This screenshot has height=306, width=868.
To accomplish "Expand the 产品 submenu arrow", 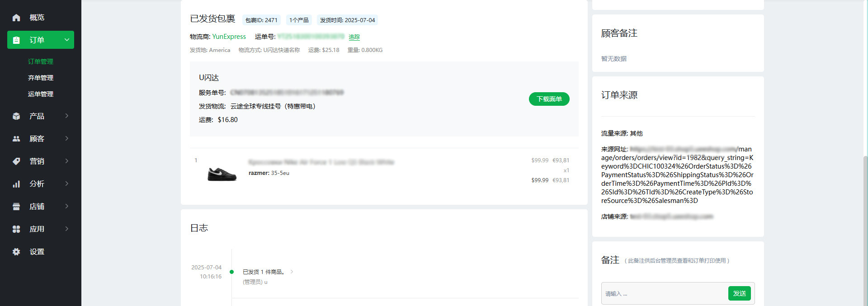I will [x=67, y=116].
